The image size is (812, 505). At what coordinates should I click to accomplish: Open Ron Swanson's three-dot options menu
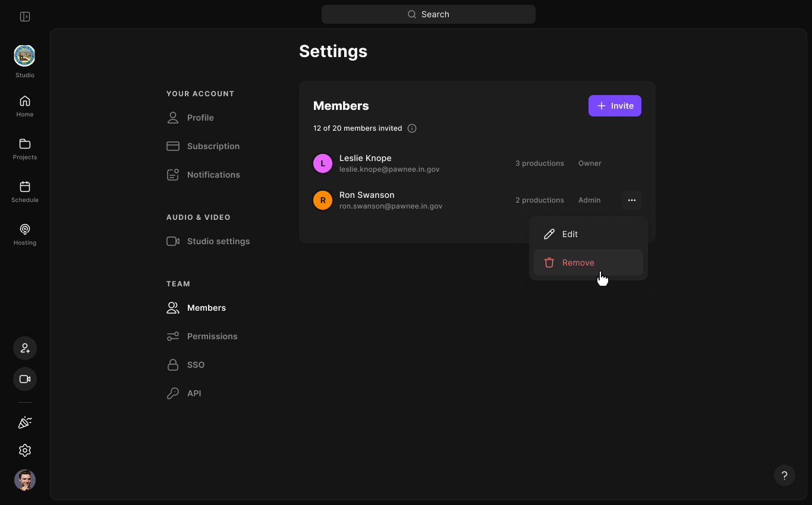coord(631,200)
